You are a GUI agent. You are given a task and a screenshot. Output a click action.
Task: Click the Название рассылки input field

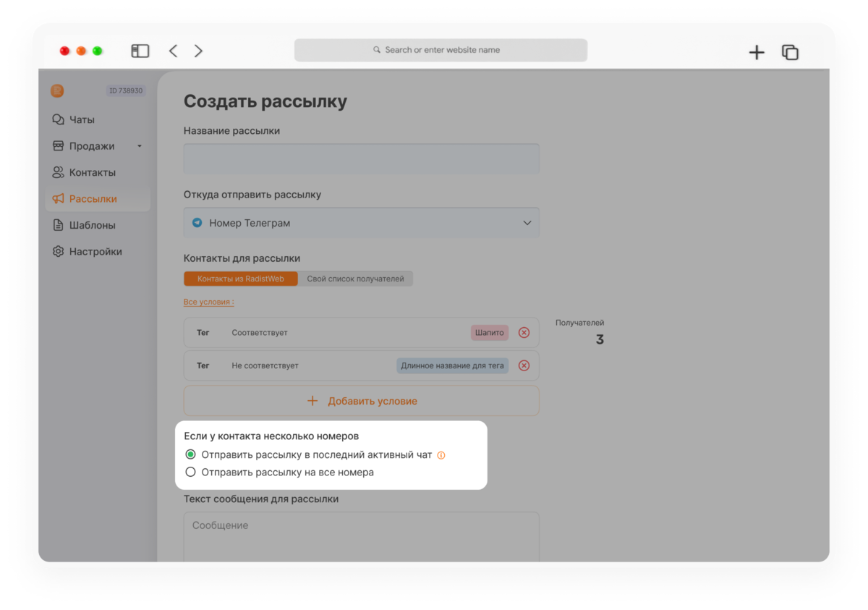362,158
